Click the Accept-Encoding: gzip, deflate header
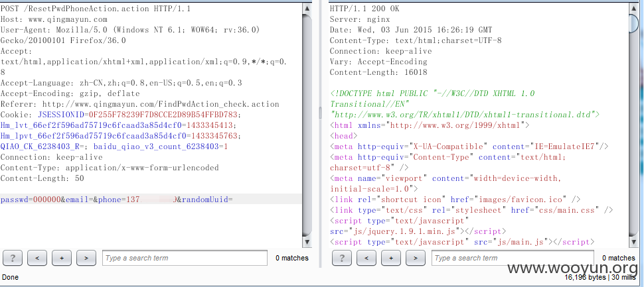This screenshot has width=644, height=287. point(70,93)
